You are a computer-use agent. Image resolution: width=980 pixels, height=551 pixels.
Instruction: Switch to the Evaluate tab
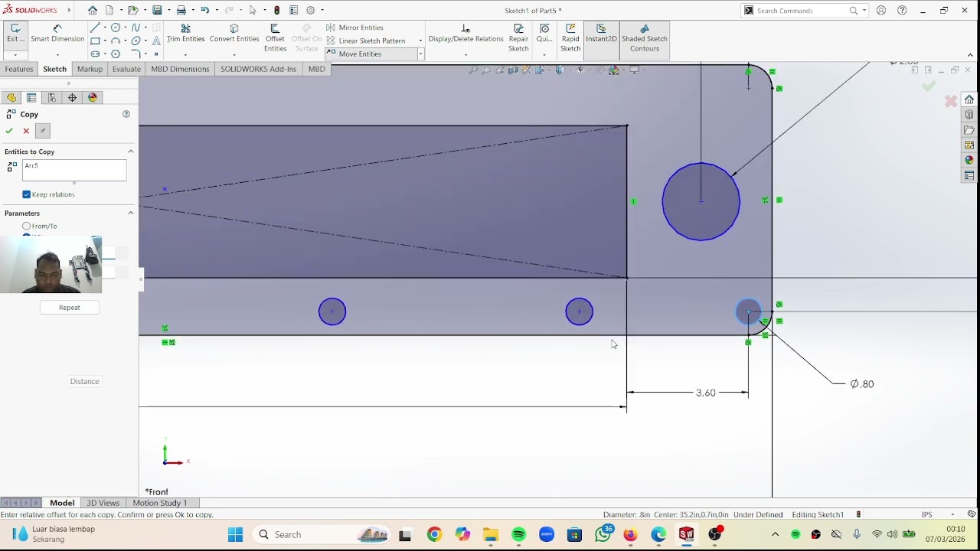point(126,69)
